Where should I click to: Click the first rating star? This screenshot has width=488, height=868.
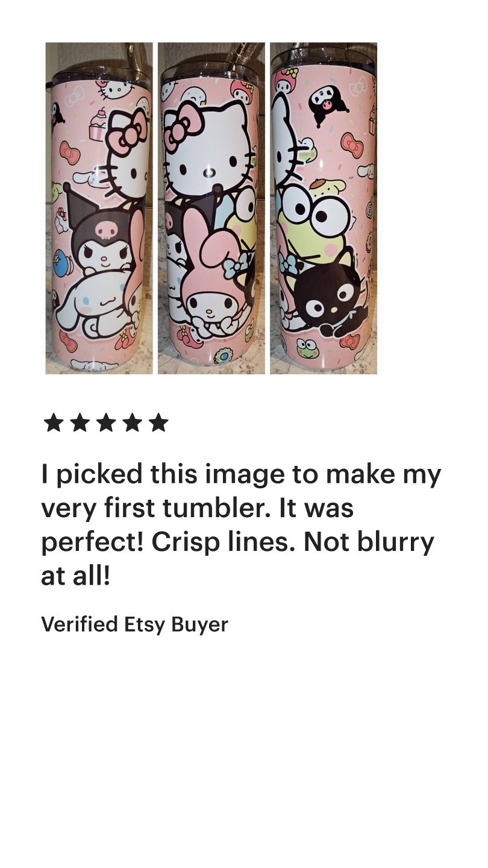point(53,423)
